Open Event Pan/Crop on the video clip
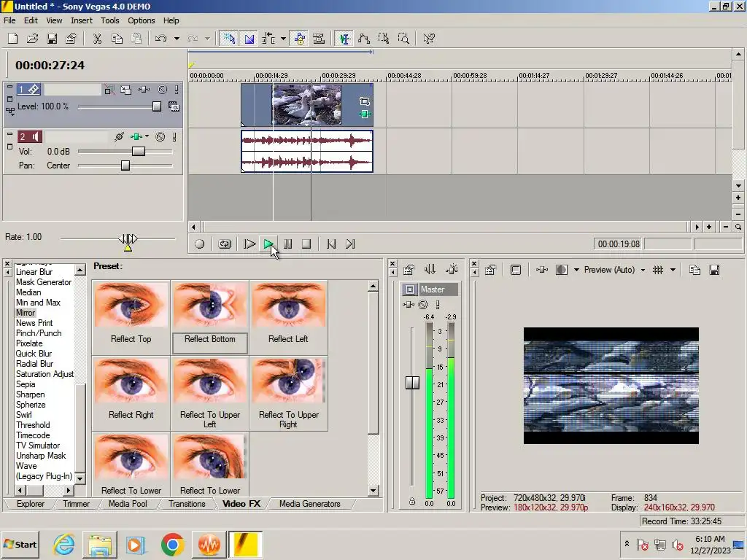Viewport: 747px width, 560px height. click(x=365, y=101)
